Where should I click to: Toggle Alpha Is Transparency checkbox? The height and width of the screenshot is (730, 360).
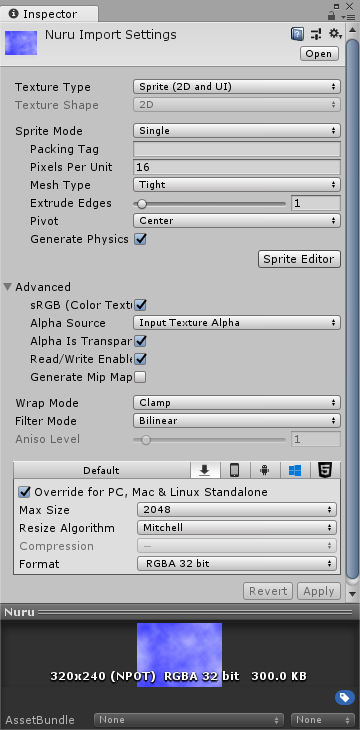point(140,341)
